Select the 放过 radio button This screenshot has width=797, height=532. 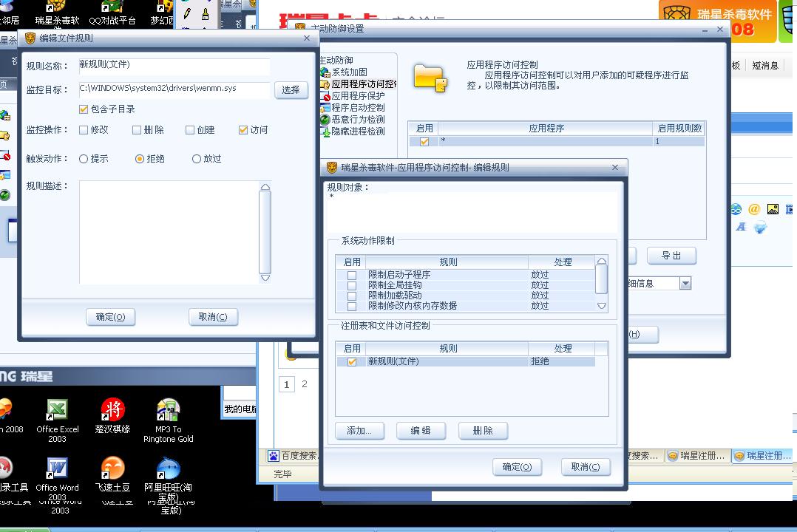pos(197,159)
